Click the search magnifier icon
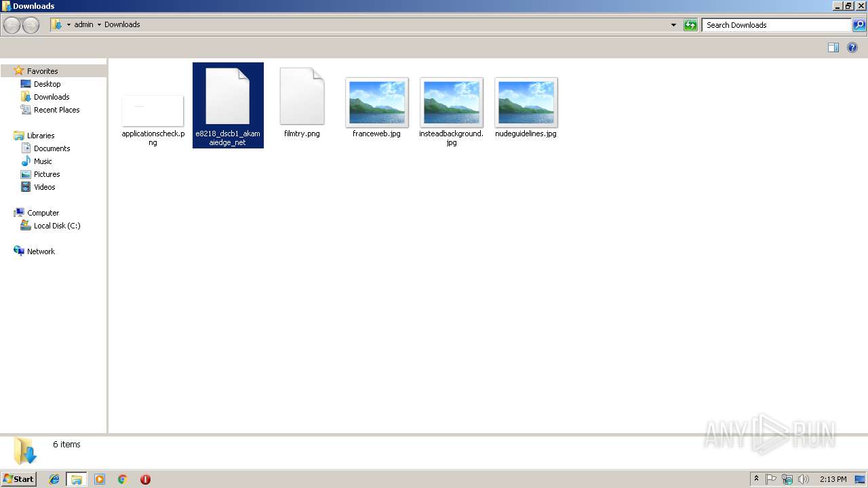The width and height of the screenshot is (868, 488). point(859,25)
